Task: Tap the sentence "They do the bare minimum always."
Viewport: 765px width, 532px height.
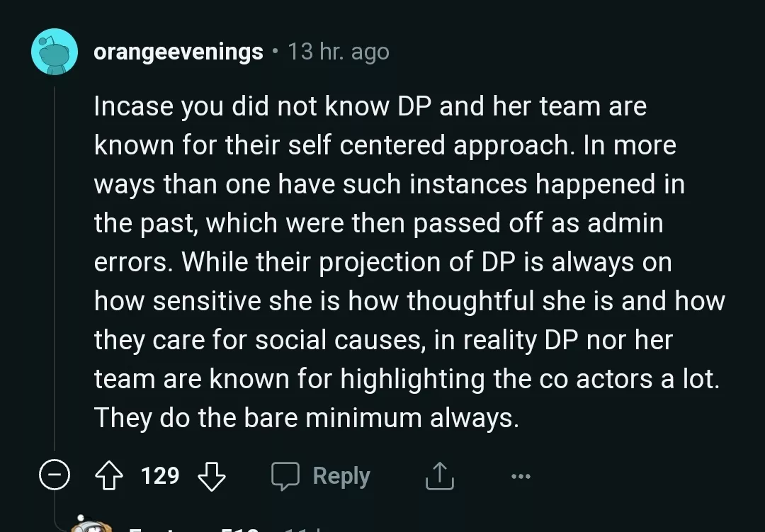Action: pos(306,418)
